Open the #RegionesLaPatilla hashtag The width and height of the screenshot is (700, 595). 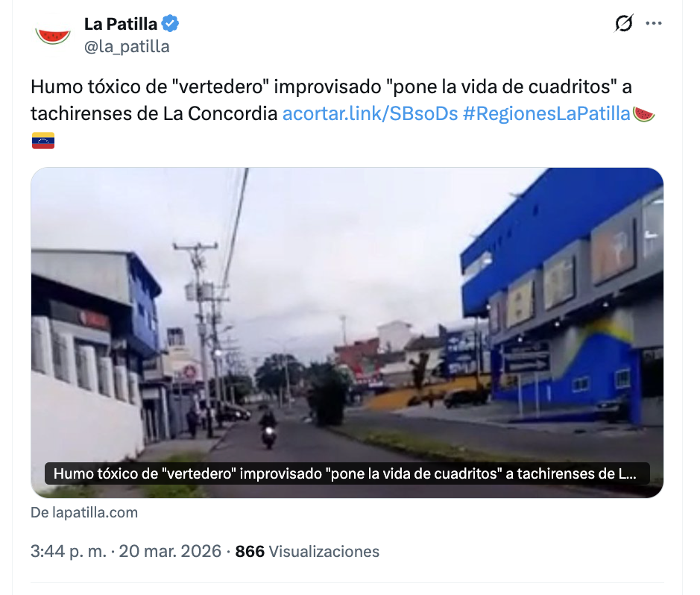coord(546,114)
